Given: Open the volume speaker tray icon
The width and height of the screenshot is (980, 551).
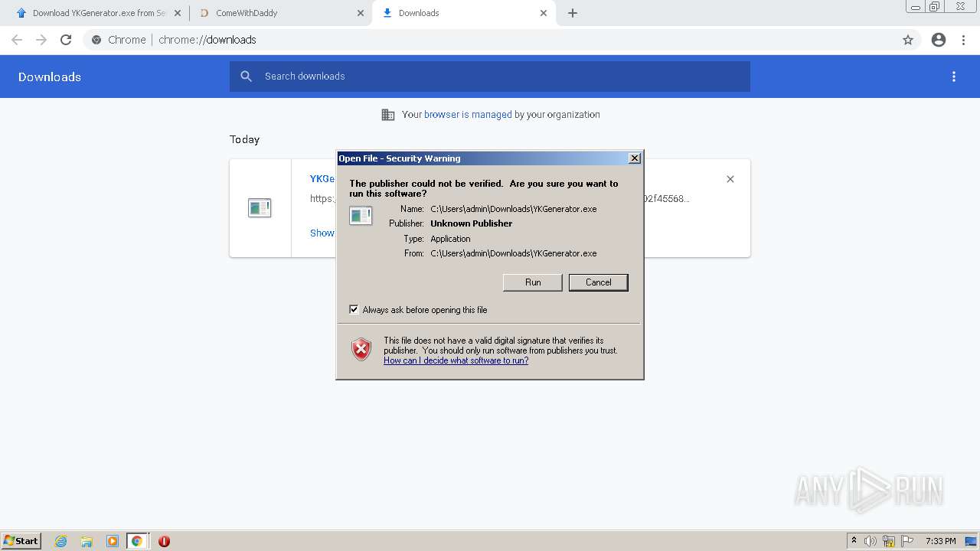Looking at the screenshot, I should (871, 541).
